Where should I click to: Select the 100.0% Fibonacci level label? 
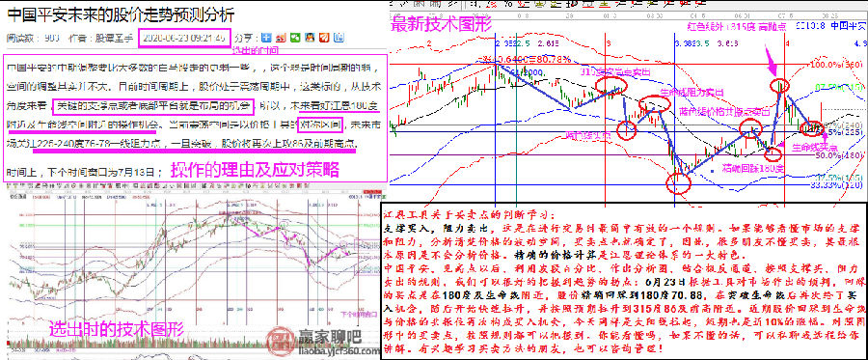tap(837, 65)
